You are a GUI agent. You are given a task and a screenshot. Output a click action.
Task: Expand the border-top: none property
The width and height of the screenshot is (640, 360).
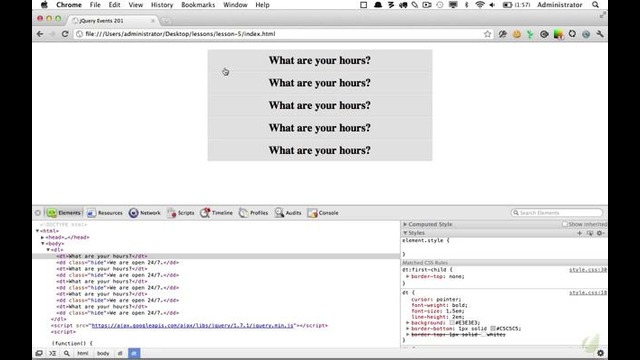(407, 276)
